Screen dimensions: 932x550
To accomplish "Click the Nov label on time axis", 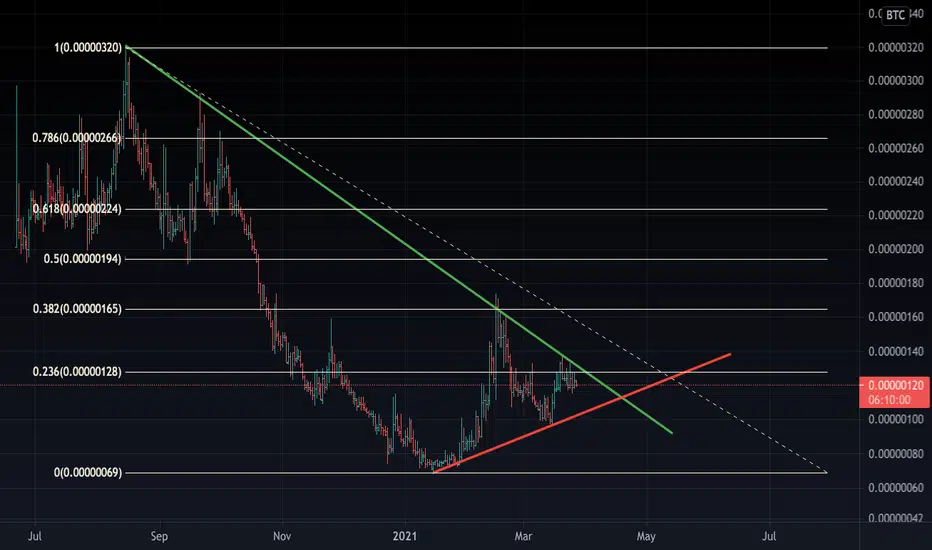I will [x=282, y=536].
